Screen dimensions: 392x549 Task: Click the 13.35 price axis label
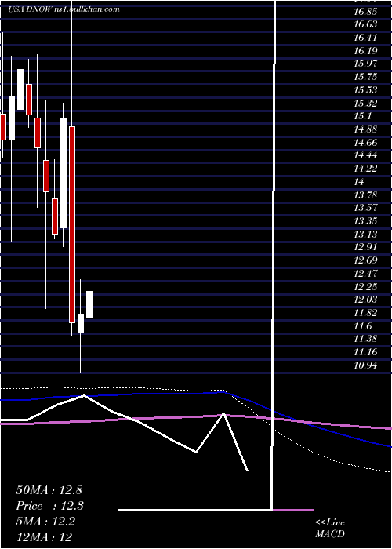click(365, 221)
